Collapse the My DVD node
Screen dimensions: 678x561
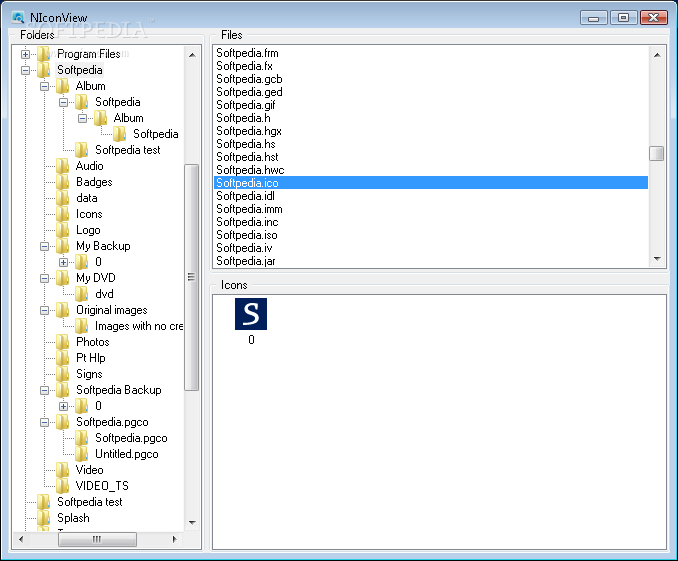[x=44, y=279]
